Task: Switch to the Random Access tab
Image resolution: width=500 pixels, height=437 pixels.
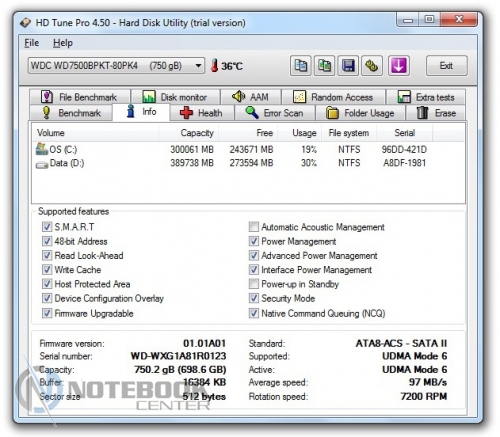Action: coord(334,97)
